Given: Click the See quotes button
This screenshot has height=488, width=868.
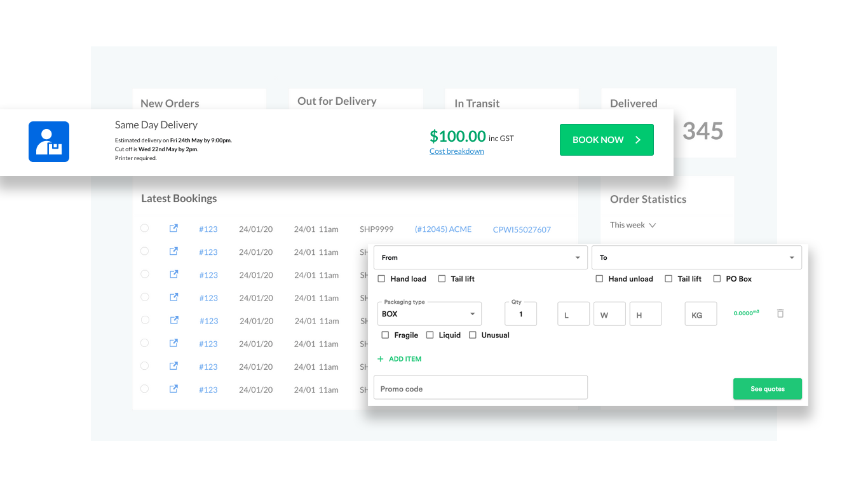Looking at the screenshot, I should click(767, 388).
